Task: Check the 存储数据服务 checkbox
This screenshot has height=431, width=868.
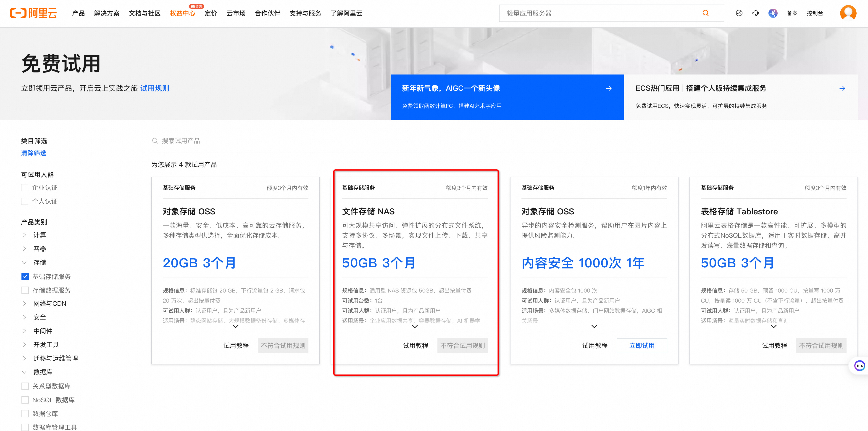Action: pyautogui.click(x=25, y=290)
